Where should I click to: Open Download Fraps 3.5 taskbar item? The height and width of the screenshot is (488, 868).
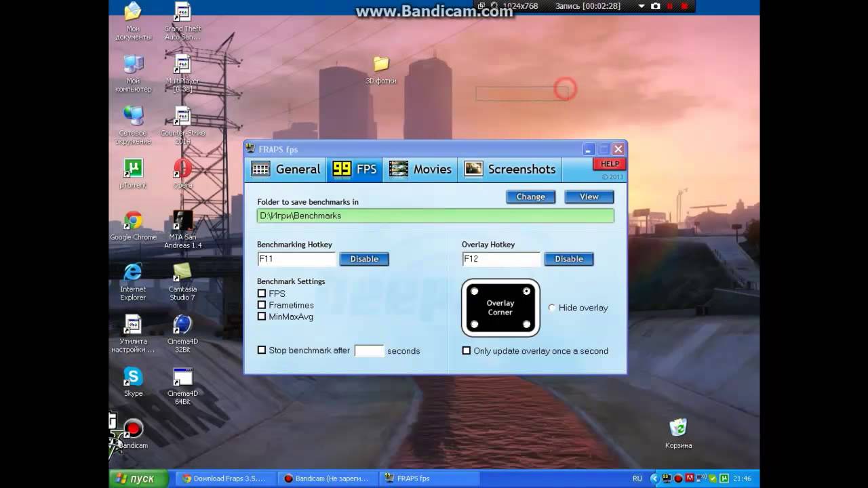coord(226,479)
